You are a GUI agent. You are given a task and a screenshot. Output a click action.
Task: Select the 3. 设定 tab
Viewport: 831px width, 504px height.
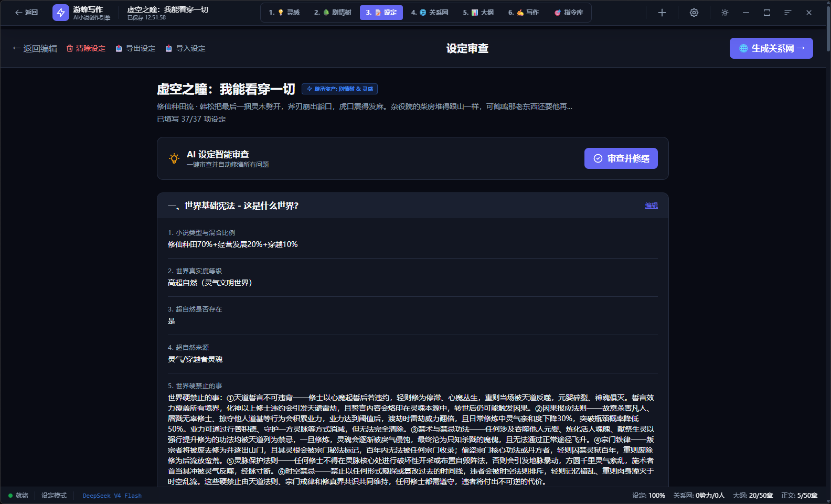[x=381, y=13]
